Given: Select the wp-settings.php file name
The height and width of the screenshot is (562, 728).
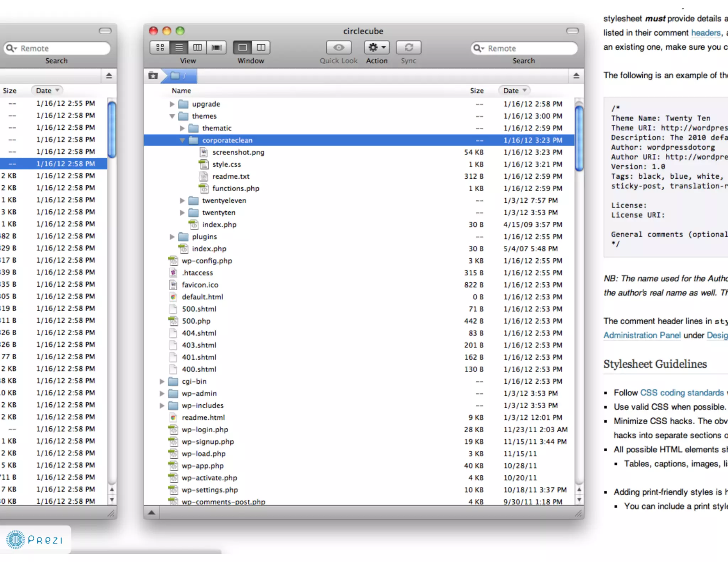Looking at the screenshot, I should (x=210, y=490).
